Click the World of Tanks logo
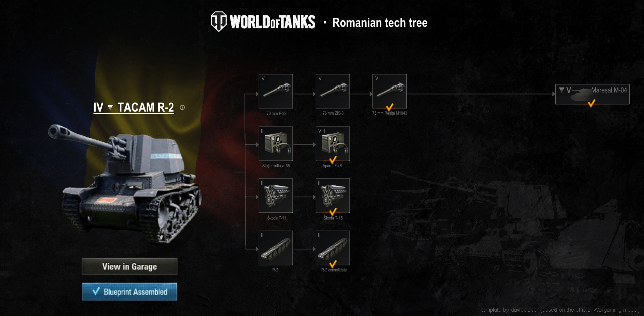The image size is (644, 316). tap(263, 22)
